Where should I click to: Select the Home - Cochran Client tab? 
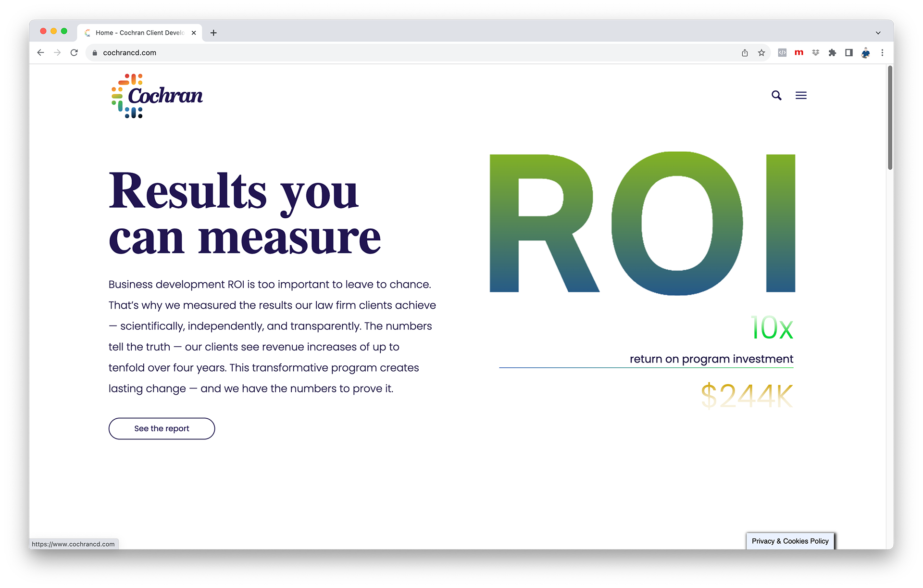[139, 33]
